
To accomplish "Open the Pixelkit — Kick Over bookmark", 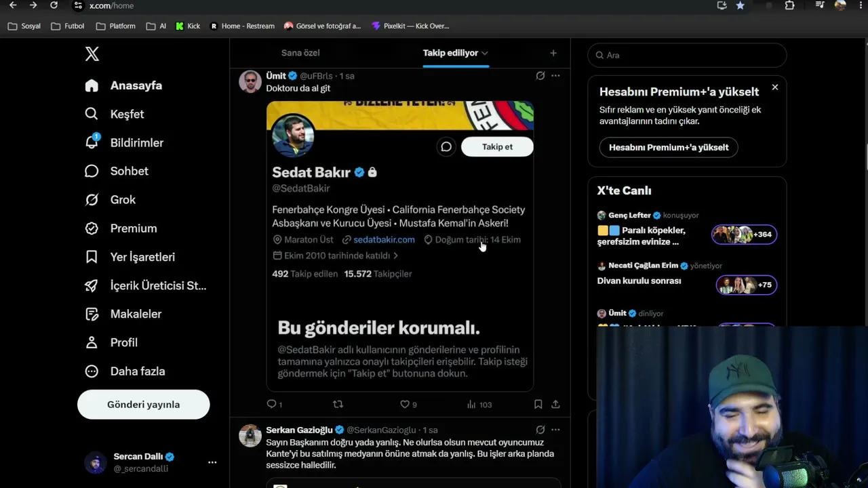I will (x=411, y=26).
